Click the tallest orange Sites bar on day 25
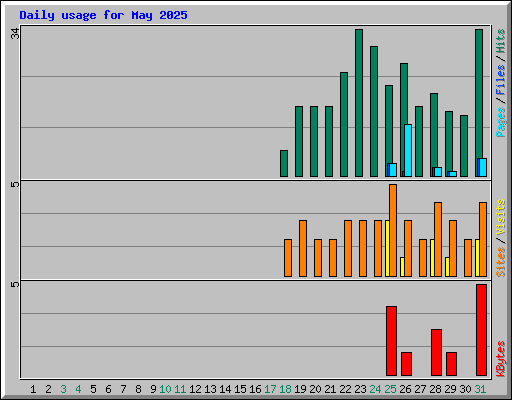 pos(393,230)
